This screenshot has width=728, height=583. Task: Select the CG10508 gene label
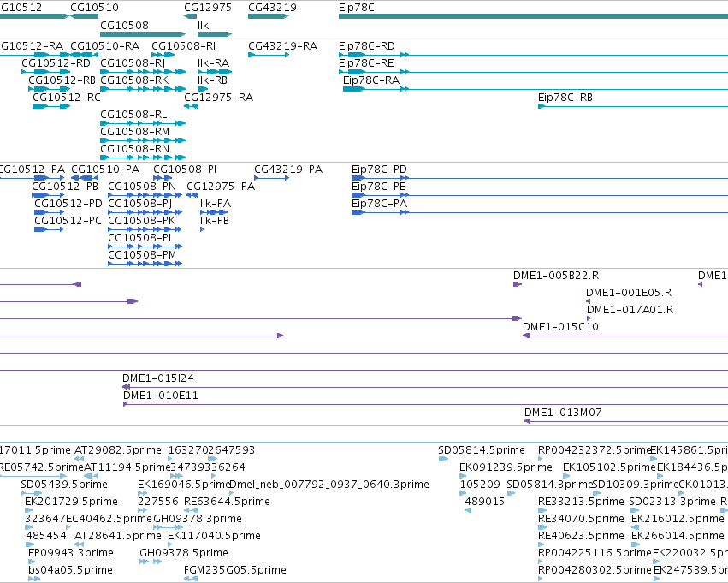(x=124, y=25)
